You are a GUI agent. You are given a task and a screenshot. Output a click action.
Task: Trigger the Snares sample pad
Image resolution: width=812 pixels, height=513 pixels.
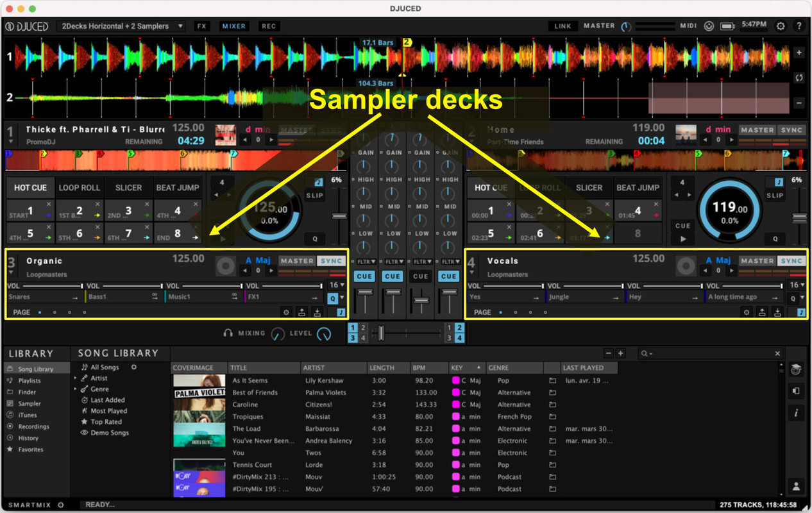44,298
